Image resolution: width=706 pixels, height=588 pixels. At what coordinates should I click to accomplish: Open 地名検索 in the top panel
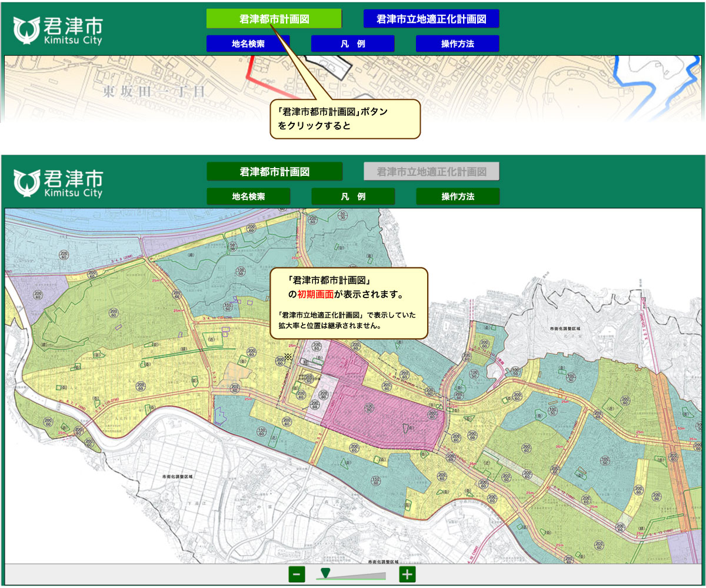tap(248, 44)
